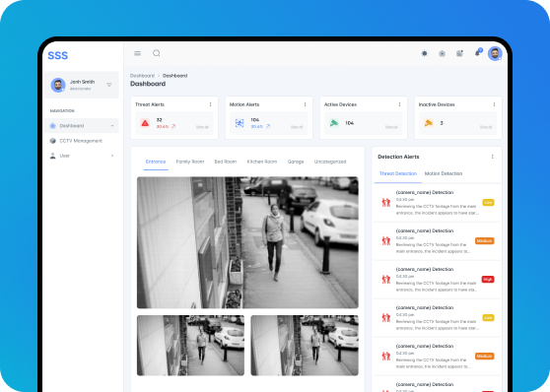Switch to Motion Detection tab
This screenshot has height=392, width=550.
(x=444, y=173)
